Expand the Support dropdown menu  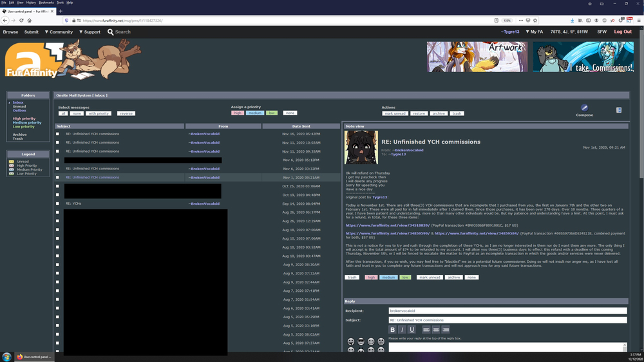click(x=90, y=32)
